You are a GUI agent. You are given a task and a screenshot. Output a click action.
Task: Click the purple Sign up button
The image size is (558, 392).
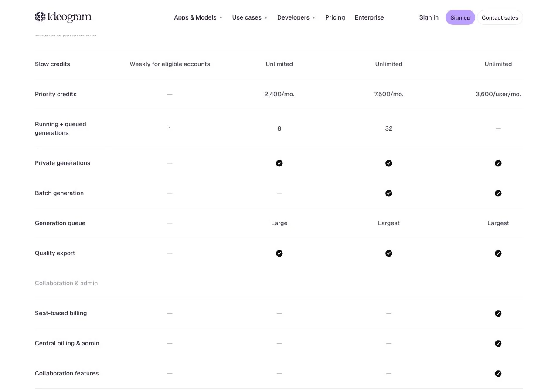(460, 17)
